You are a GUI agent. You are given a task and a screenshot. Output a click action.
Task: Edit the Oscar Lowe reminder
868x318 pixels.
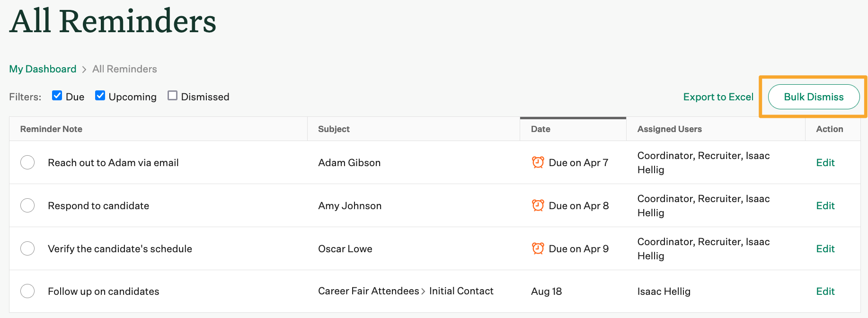click(x=825, y=248)
